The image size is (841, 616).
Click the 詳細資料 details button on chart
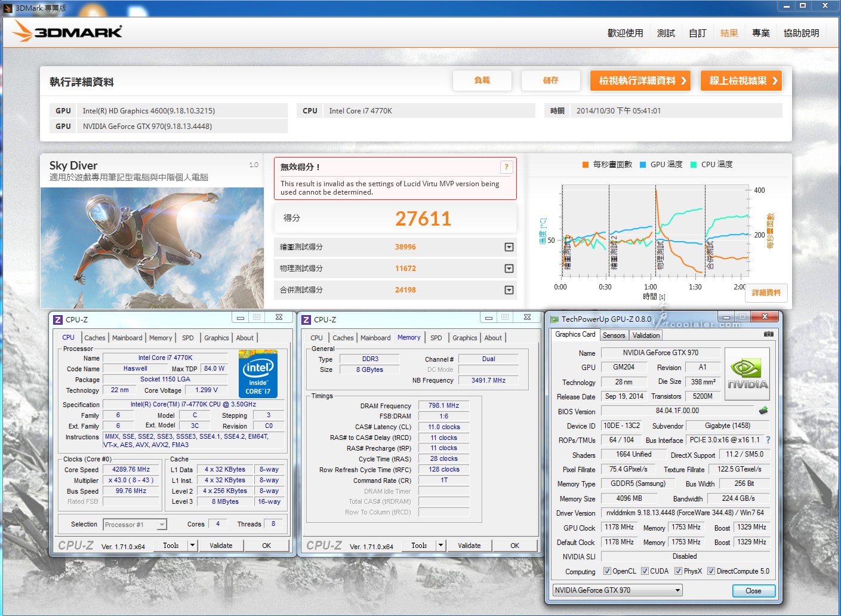[x=766, y=293]
